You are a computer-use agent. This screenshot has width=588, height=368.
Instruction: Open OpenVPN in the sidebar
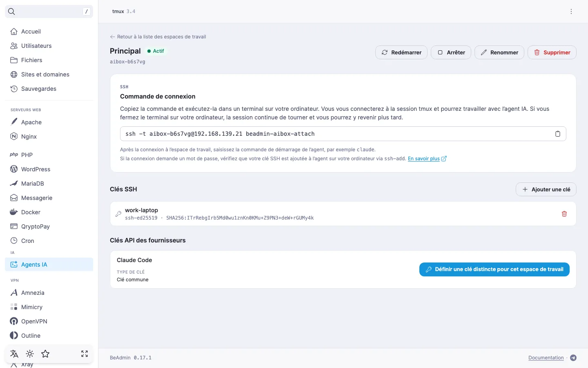point(49,321)
